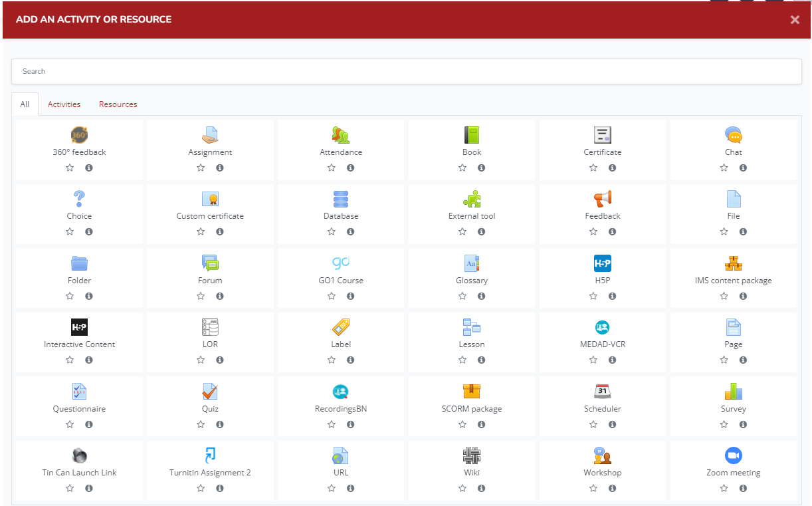The image size is (812, 506).
Task: Select the SCORM package icon
Action: point(471,391)
